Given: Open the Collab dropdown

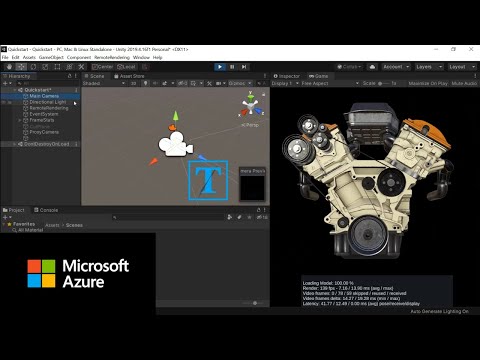Looking at the screenshot, I should point(349,67).
